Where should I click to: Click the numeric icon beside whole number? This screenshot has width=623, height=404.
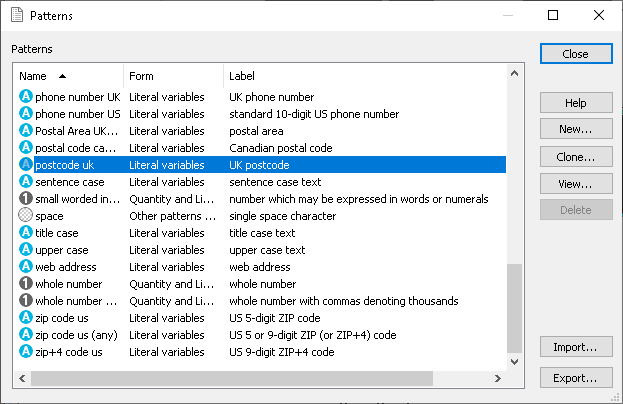point(26,284)
